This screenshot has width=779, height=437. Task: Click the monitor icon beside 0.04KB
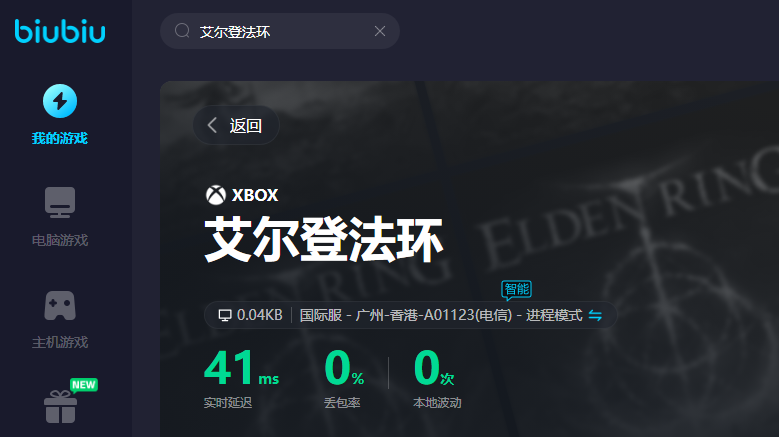tap(225, 315)
